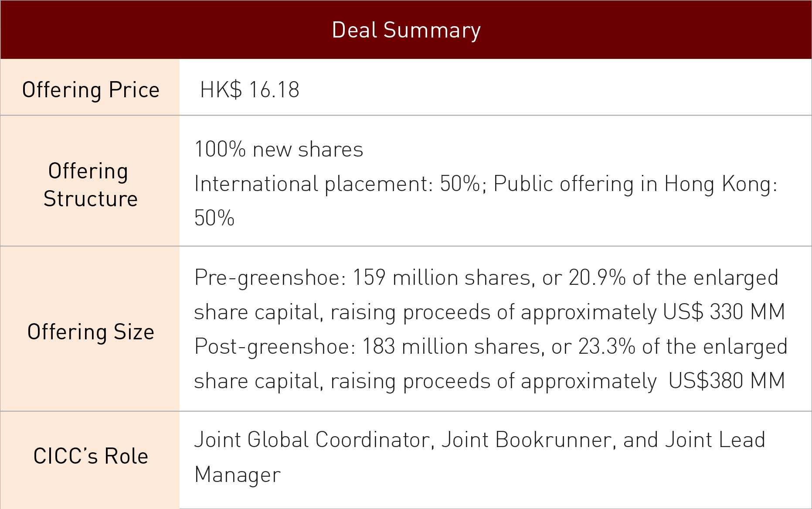This screenshot has width=812, height=509.
Task: Click the HK$ 16.18 price value
Action: point(249,90)
